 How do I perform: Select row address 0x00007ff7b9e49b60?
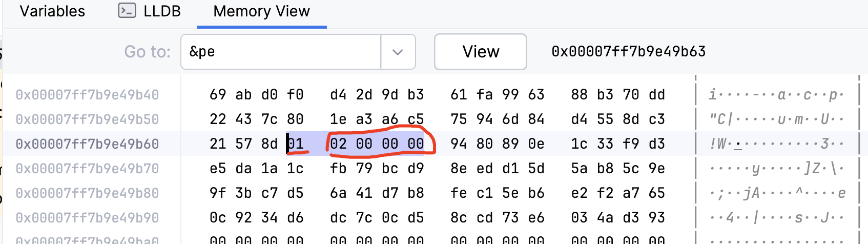[x=87, y=144]
